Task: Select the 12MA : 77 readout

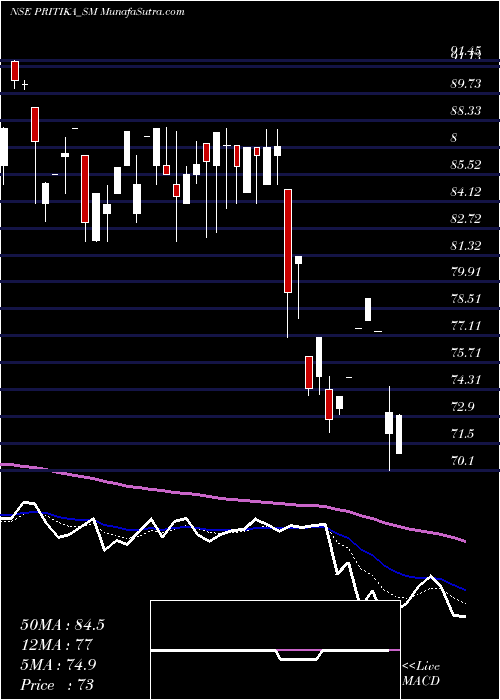Action: [x=56, y=645]
